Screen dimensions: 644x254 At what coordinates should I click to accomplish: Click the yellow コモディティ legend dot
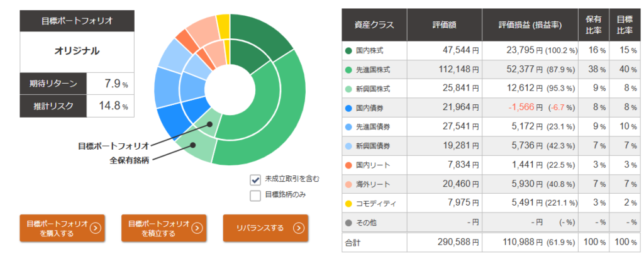coord(348,204)
